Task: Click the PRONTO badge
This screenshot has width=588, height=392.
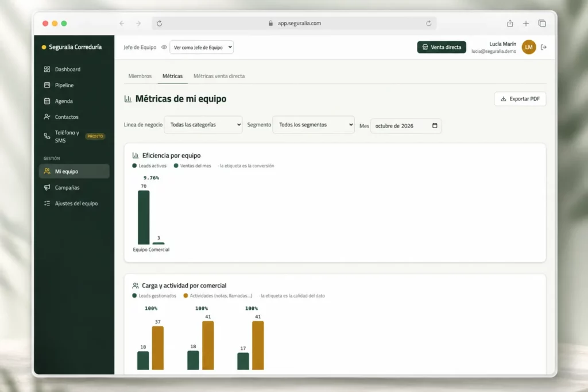Action: 95,136
